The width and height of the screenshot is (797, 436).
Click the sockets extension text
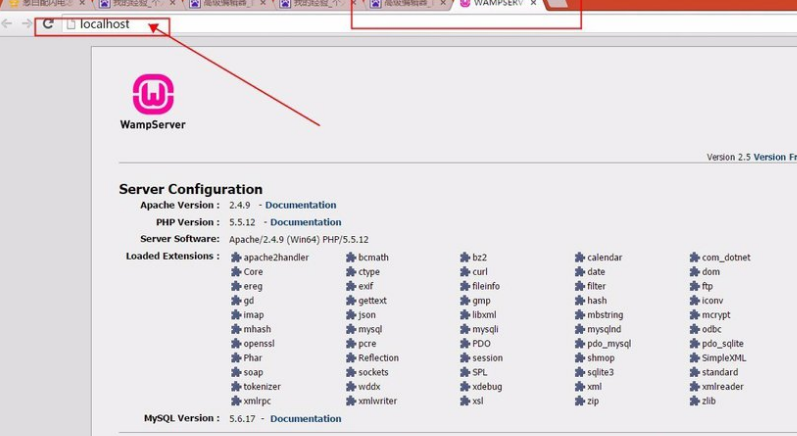(x=373, y=372)
